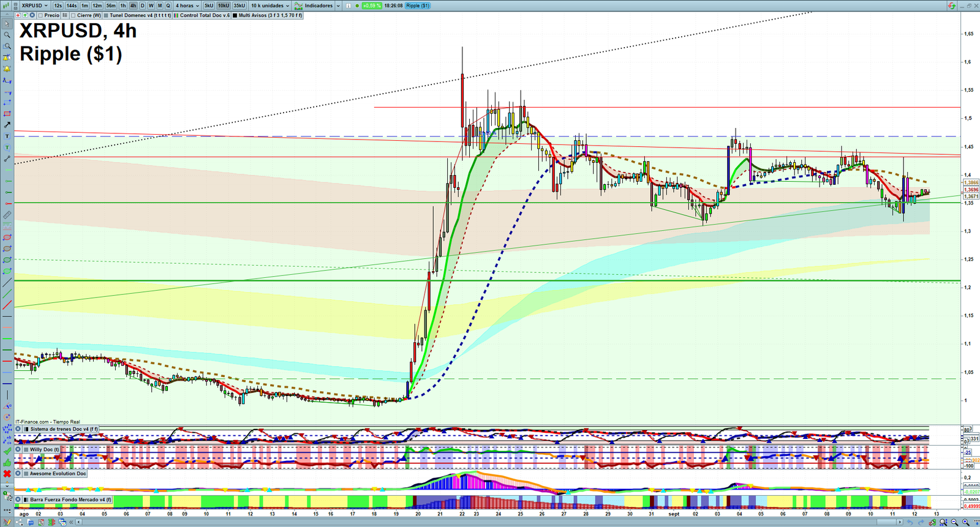This screenshot has width=980, height=527.
Task: Close the Barra Fuerza Fondo Mercado panel
Action: [x=18, y=499]
